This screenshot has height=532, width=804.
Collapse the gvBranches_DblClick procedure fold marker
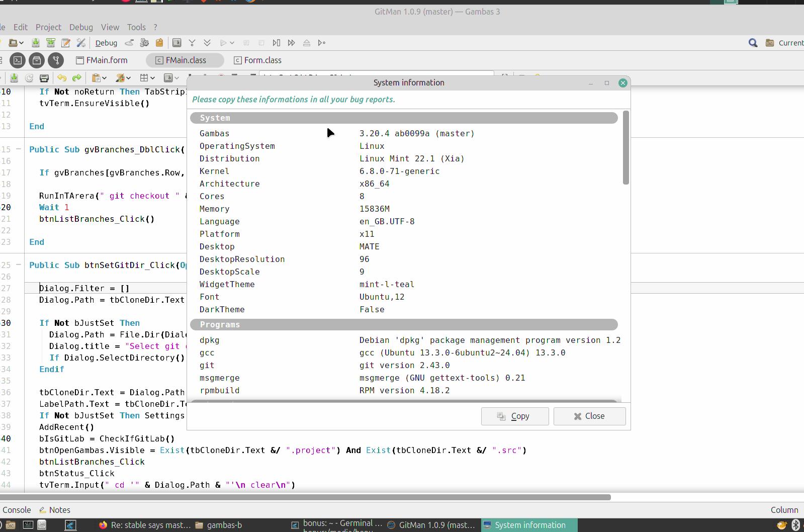pyautogui.click(x=19, y=149)
